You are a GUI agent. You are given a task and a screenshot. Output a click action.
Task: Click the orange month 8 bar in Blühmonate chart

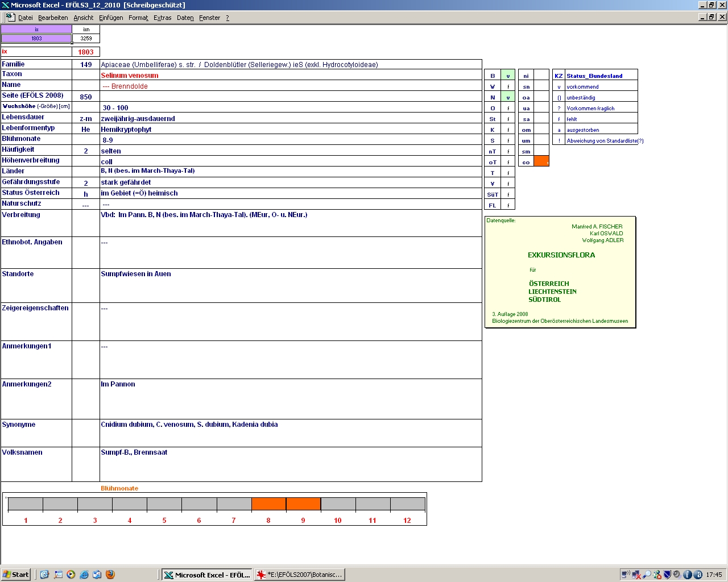coord(268,504)
